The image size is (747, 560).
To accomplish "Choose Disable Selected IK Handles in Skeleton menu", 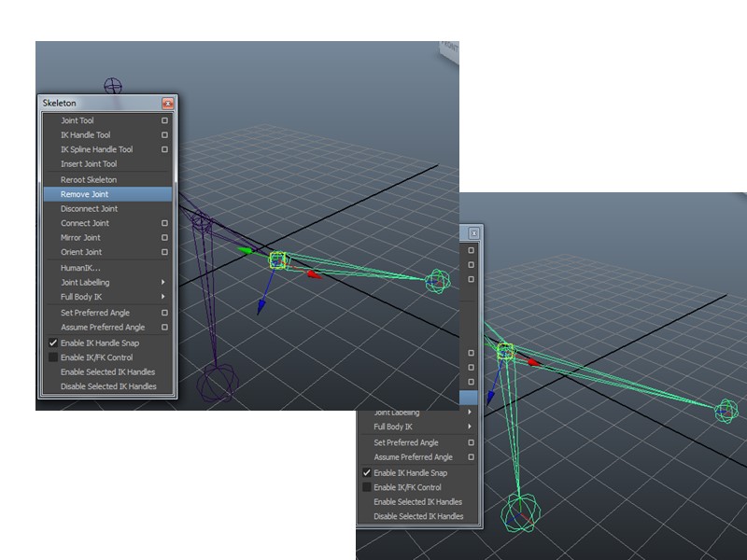I will [x=107, y=386].
